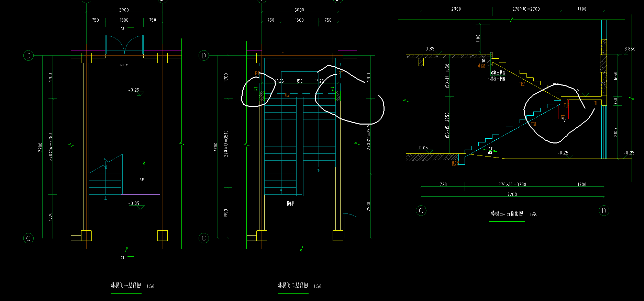
Task: Select the M1521 door label
Action: [124, 65]
